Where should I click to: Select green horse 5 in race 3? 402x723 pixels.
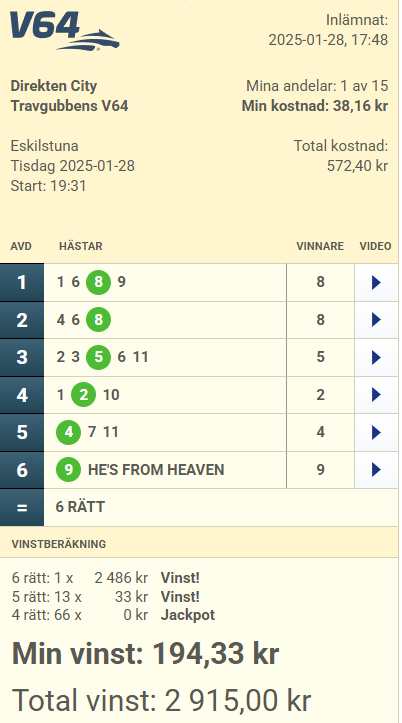[98, 357]
